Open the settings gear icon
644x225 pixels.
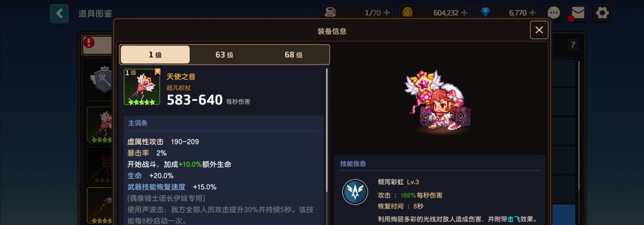[602, 13]
